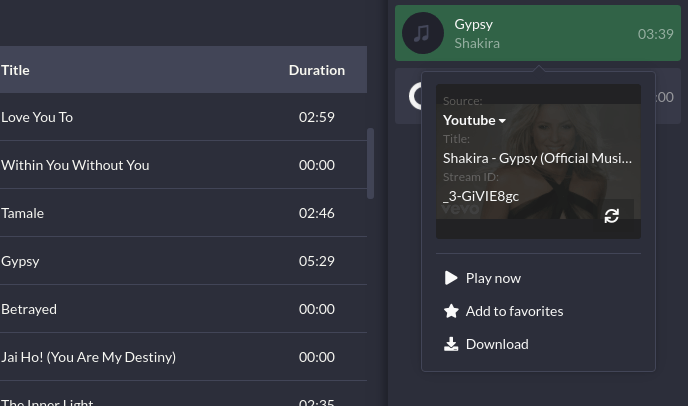This screenshot has height=406, width=688.
Task: Click the track list vertical scrollbar
Action: tap(370, 163)
